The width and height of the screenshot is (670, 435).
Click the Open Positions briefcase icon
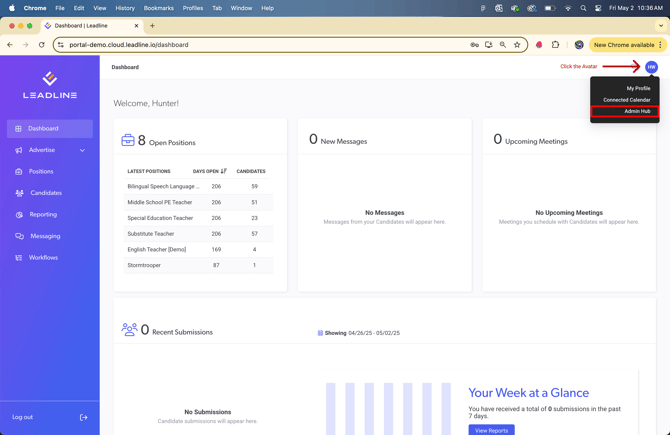click(x=128, y=140)
